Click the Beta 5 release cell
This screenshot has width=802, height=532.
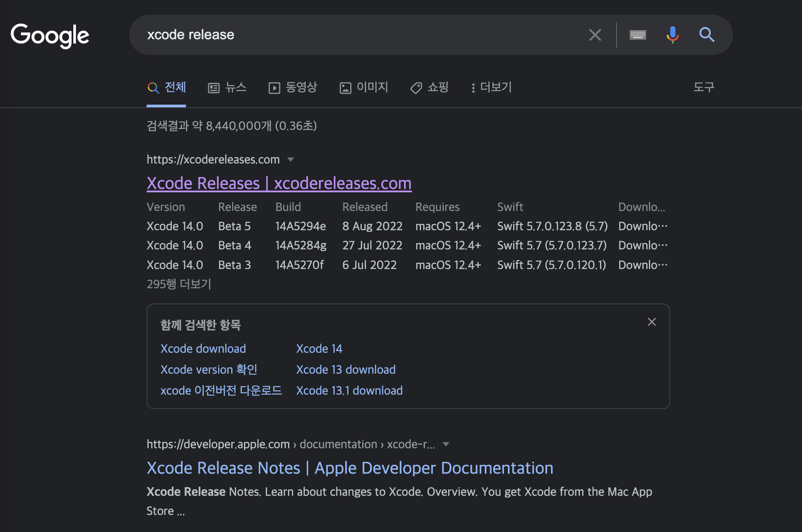coord(235,226)
